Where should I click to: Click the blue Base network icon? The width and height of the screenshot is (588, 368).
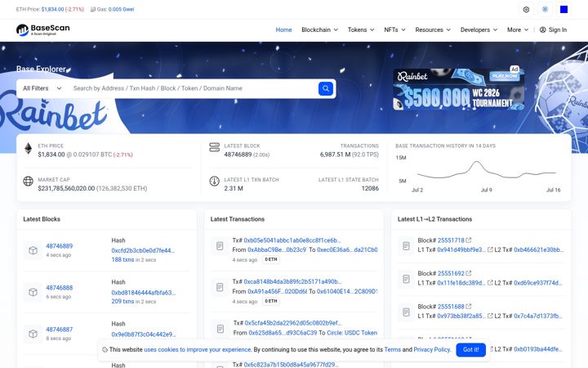[x=563, y=9]
